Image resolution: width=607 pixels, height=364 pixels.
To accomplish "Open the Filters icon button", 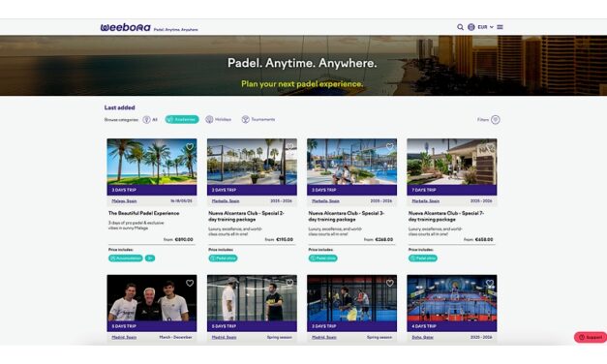I will [495, 120].
